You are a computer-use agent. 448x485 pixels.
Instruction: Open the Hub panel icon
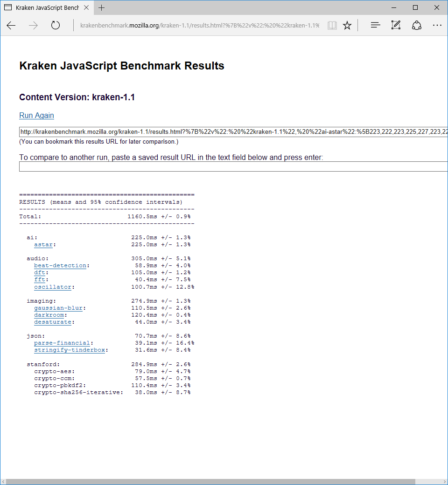(x=375, y=25)
